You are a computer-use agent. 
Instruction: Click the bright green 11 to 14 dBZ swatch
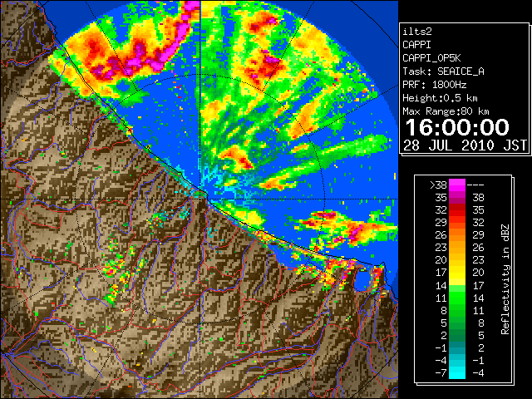[457, 298]
